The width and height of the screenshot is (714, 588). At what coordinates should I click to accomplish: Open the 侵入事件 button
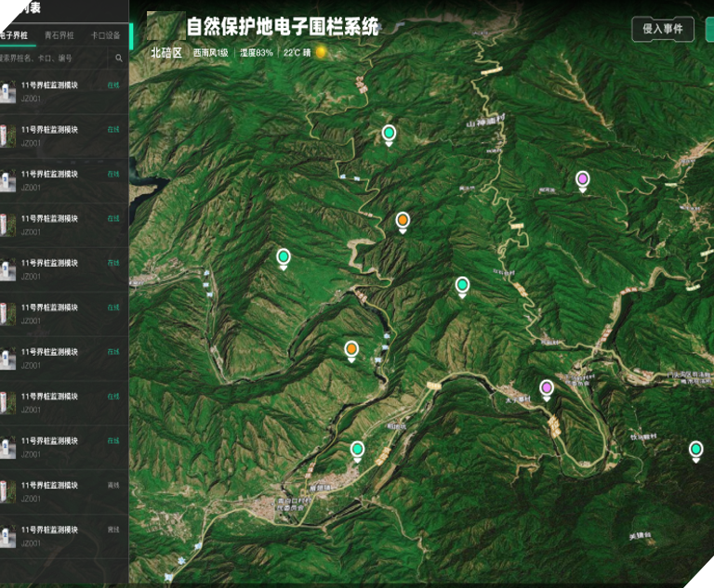click(663, 29)
